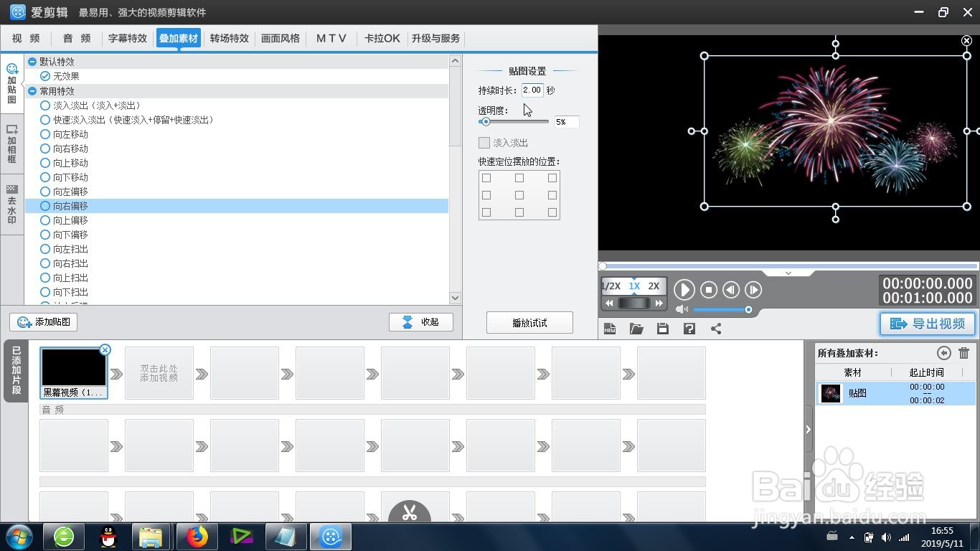Screen dimensions: 980x551
Task: Collapse the 默认特效 group
Action: [32, 62]
